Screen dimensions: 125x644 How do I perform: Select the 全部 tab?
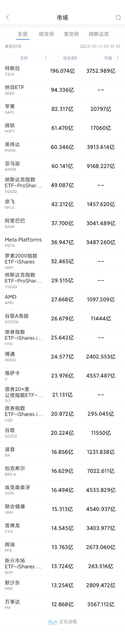coord(22,34)
